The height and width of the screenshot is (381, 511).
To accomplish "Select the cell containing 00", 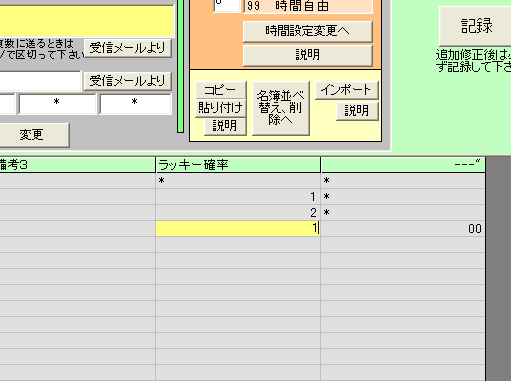I will pyautogui.click(x=403, y=229).
